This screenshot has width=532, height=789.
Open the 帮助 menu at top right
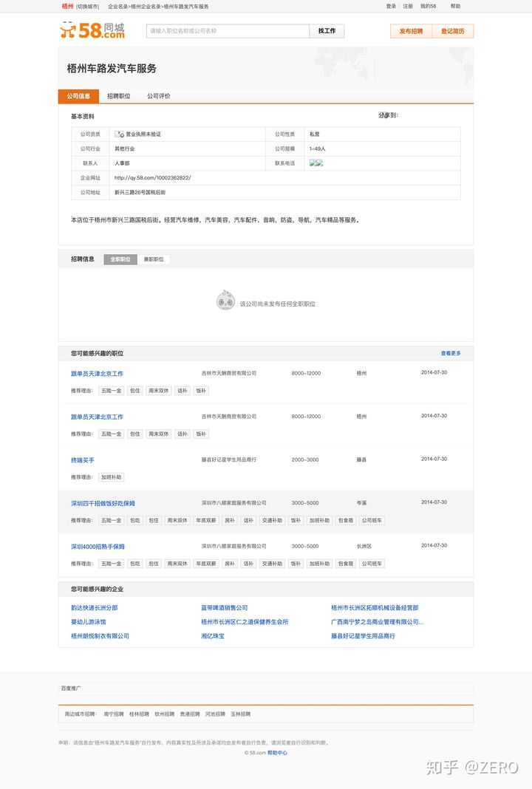point(455,7)
